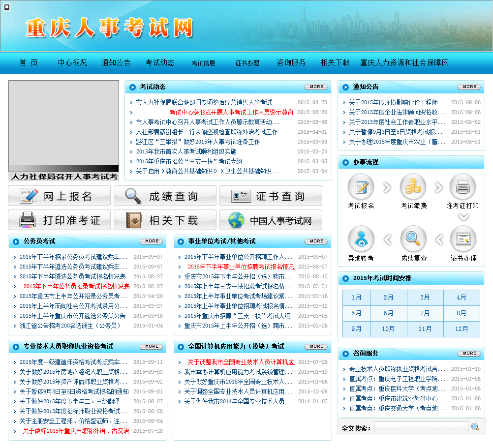The image size is (493, 448).
Task: Open red link 2015年下半年事业单位招聘考试报名情况
Action: (241, 267)
